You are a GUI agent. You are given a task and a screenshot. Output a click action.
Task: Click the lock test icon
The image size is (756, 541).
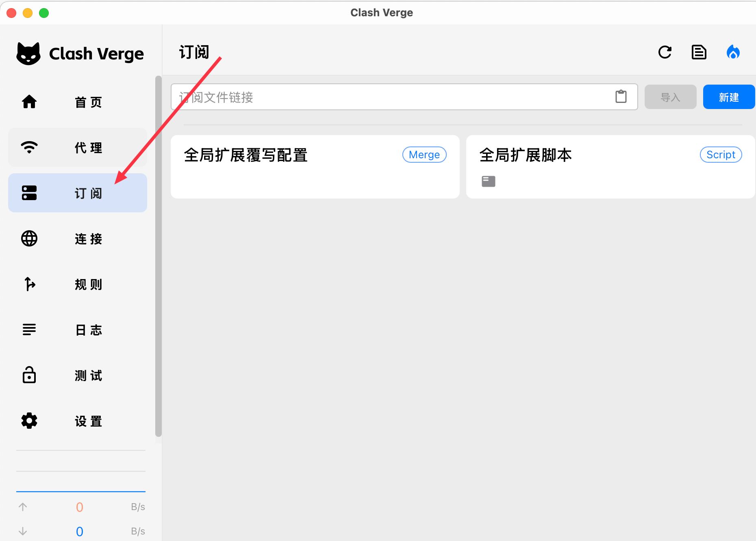[29, 375]
